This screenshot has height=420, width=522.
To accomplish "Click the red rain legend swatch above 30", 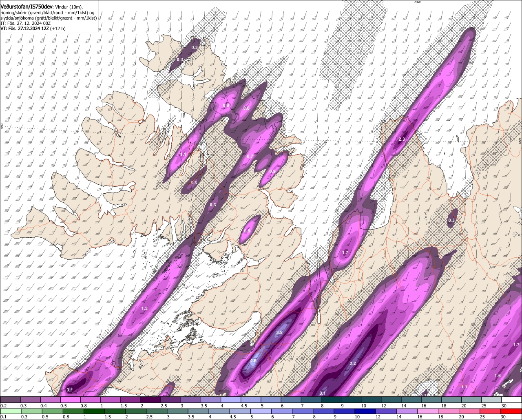I will 512,411.
